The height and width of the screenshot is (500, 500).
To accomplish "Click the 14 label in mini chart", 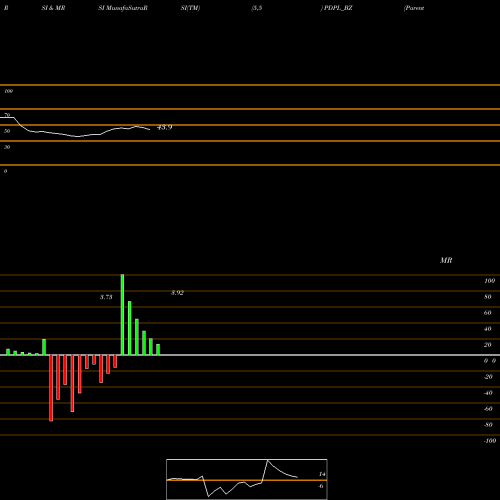I will pos(322,474).
